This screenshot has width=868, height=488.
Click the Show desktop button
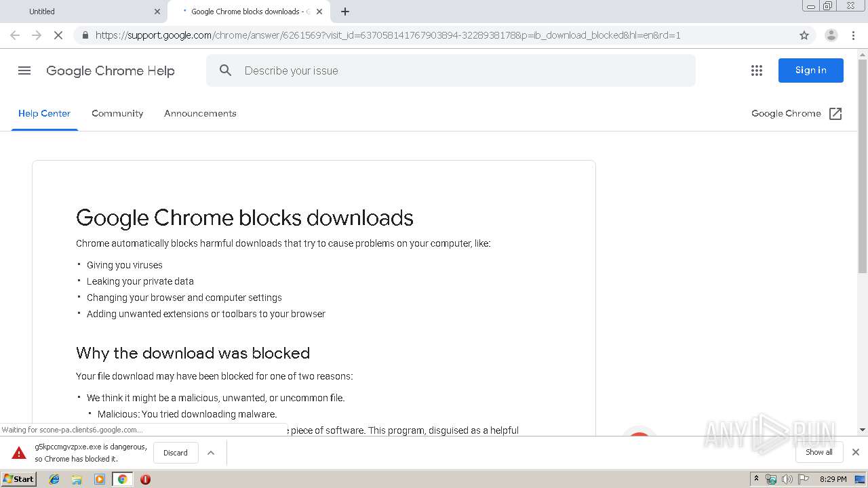[861, 479]
